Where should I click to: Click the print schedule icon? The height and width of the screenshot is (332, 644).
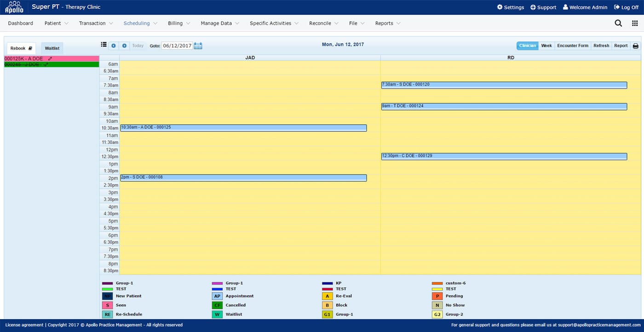click(x=635, y=46)
